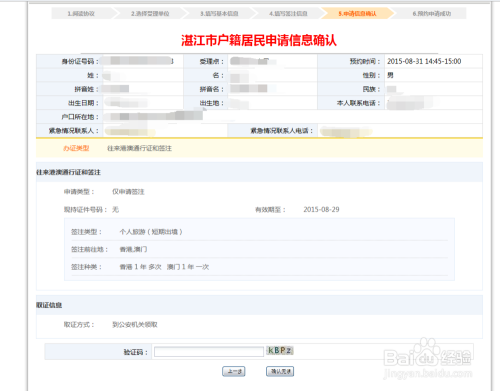Select current document number value 无

pyautogui.click(x=116, y=210)
